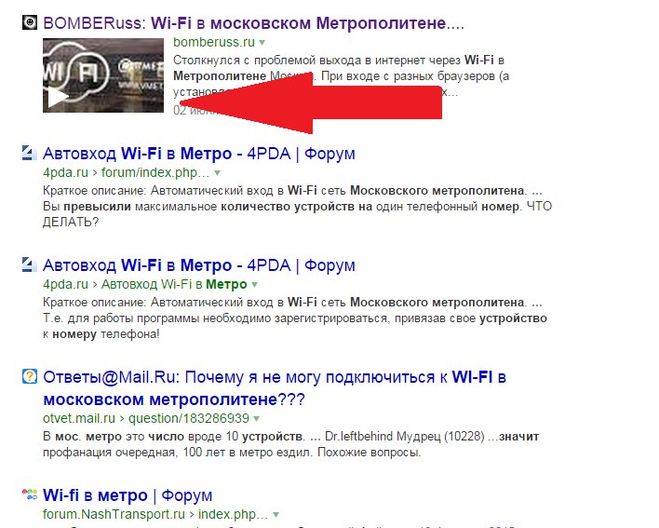This screenshot has width=659, height=528.
Task: Click second 4PDA result favicon
Action: (29, 264)
